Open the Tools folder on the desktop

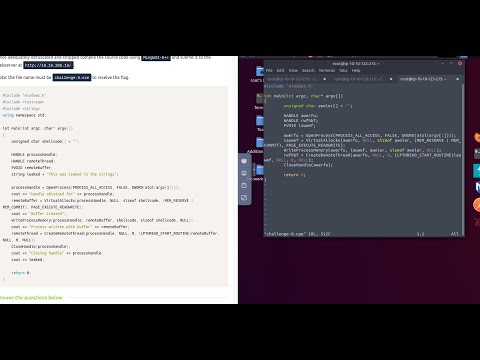click(260, 121)
